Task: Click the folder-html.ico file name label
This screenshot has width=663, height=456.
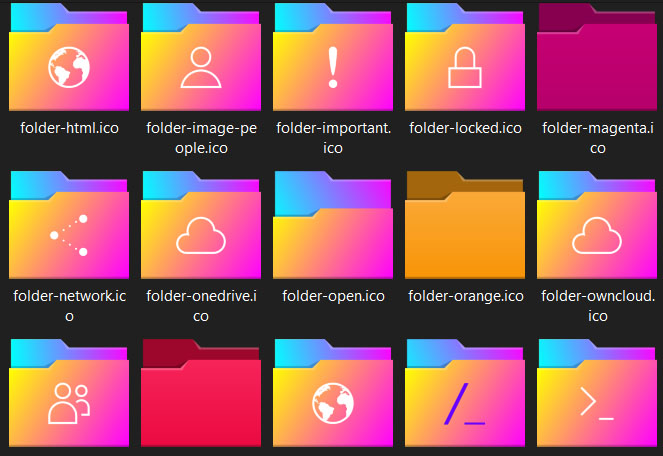Action: pos(69,128)
